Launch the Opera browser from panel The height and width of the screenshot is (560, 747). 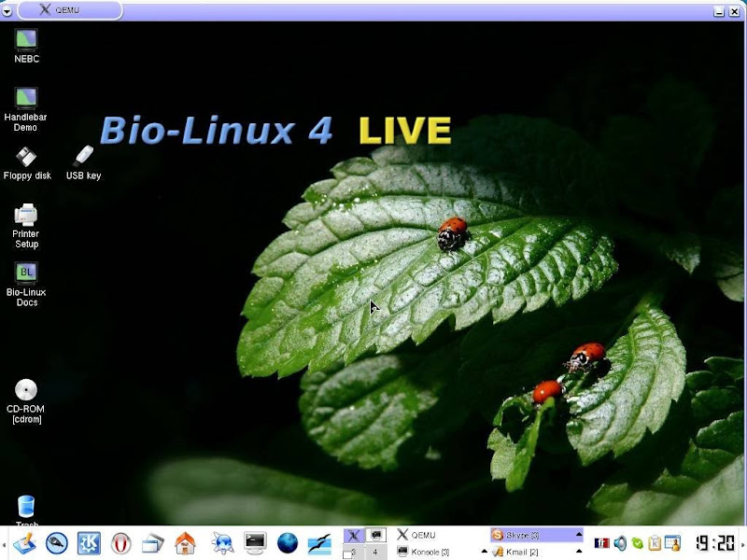point(121,543)
